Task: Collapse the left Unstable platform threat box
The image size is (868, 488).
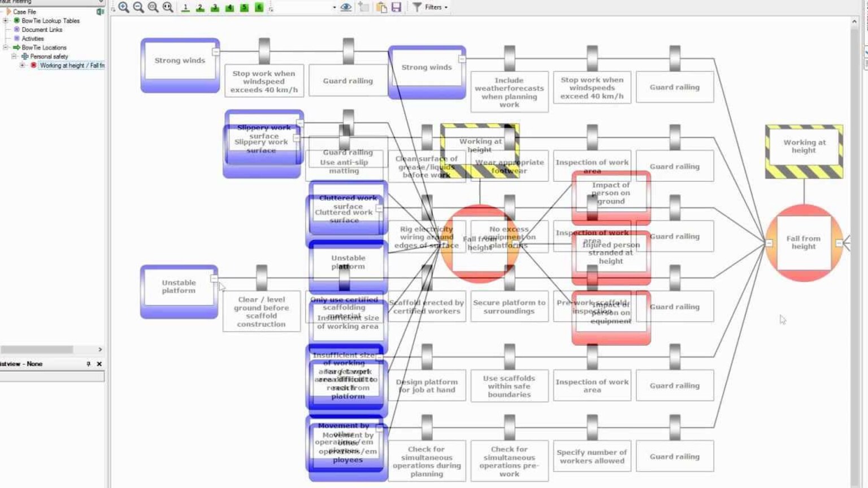Action: pyautogui.click(x=214, y=278)
